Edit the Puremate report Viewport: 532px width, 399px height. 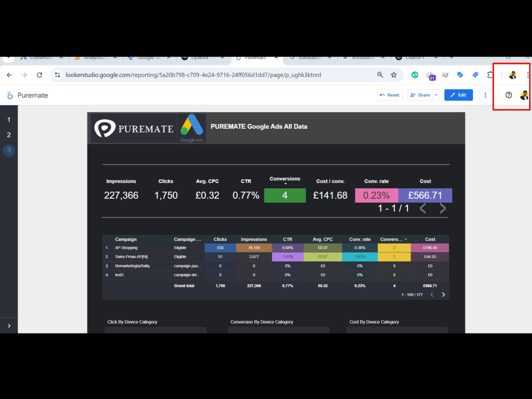click(x=459, y=95)
